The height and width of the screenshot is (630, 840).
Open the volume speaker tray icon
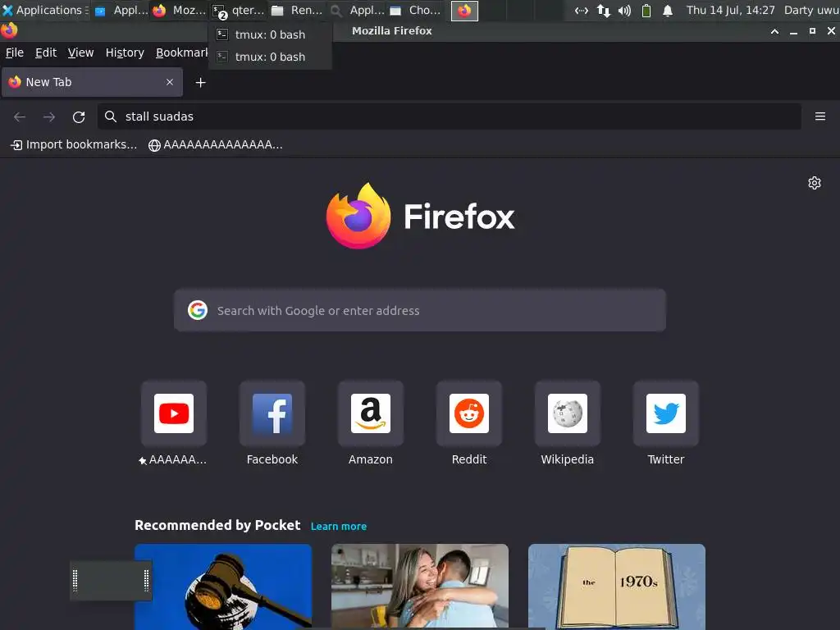tap(624, 10)
